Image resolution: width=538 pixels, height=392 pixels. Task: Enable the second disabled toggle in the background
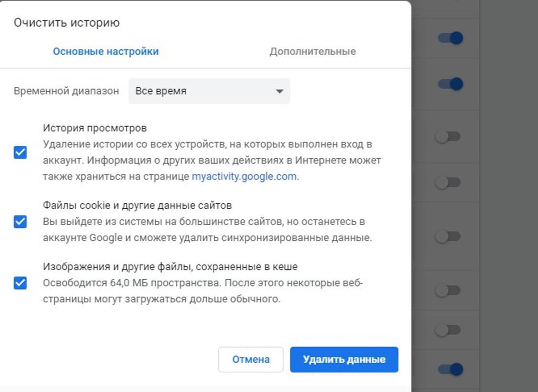448,182
